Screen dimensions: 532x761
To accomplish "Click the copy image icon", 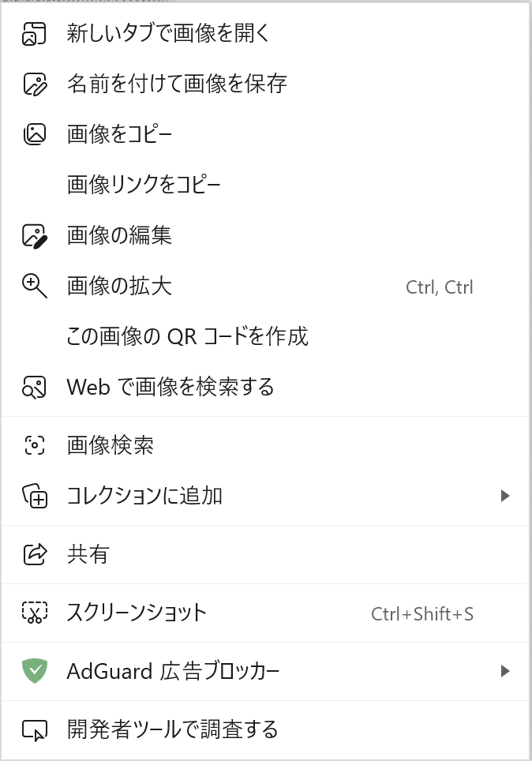I will (35, 134).
